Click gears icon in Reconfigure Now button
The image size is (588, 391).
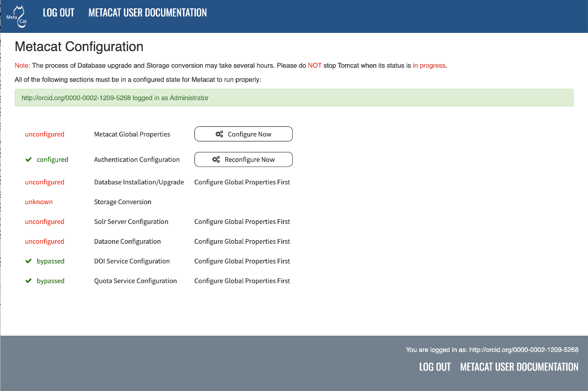pos(216,160)
